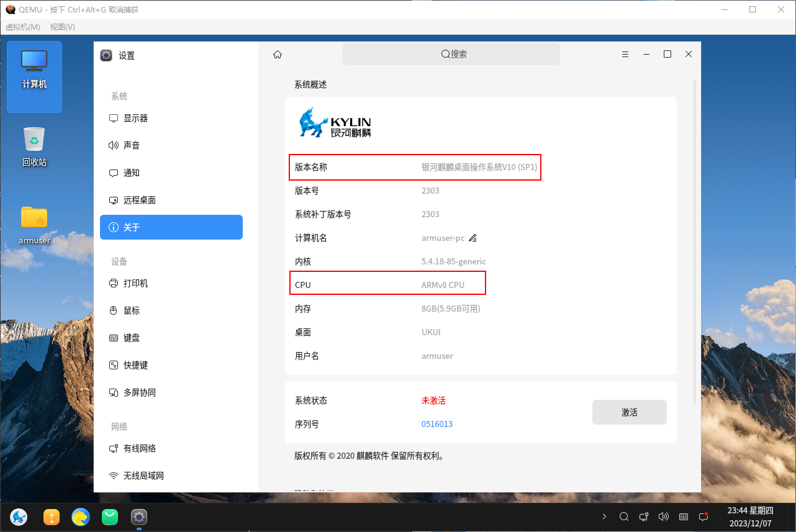Open the QEMU 视图(V) menu

63,27
